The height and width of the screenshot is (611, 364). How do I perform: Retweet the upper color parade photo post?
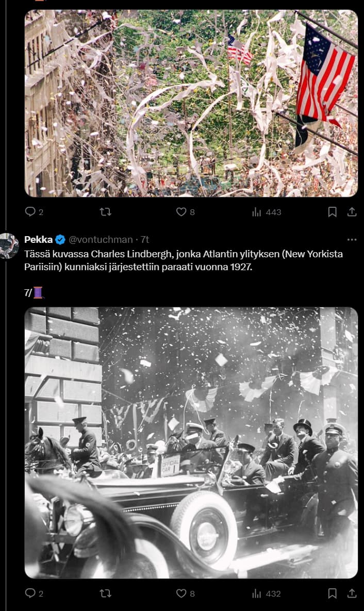[x=106, y=211]
